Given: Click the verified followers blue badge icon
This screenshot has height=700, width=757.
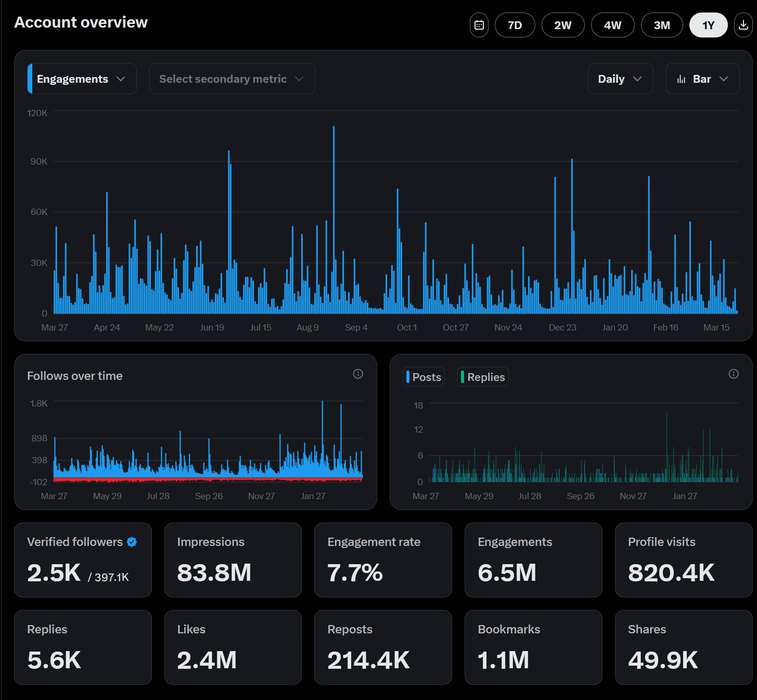Looking at the screenshot, I should (x=132, y=542).
